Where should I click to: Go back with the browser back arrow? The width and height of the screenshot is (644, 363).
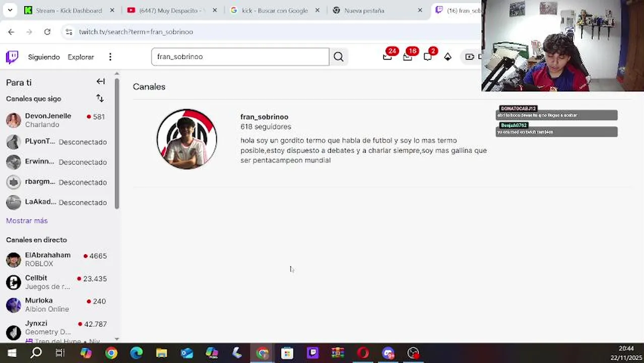[11, 32]
